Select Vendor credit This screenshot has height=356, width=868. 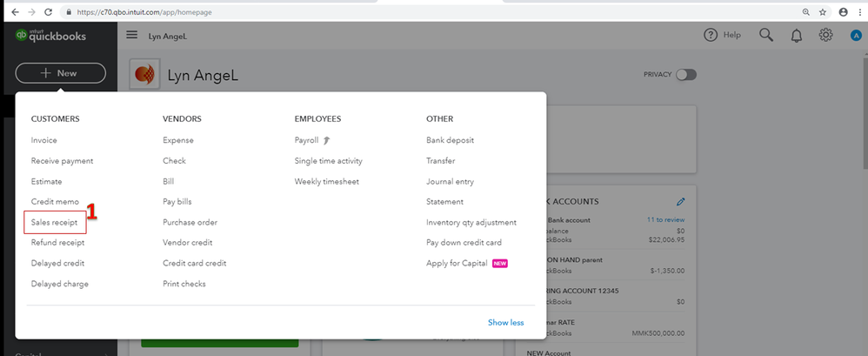click(x=188, y=243)
